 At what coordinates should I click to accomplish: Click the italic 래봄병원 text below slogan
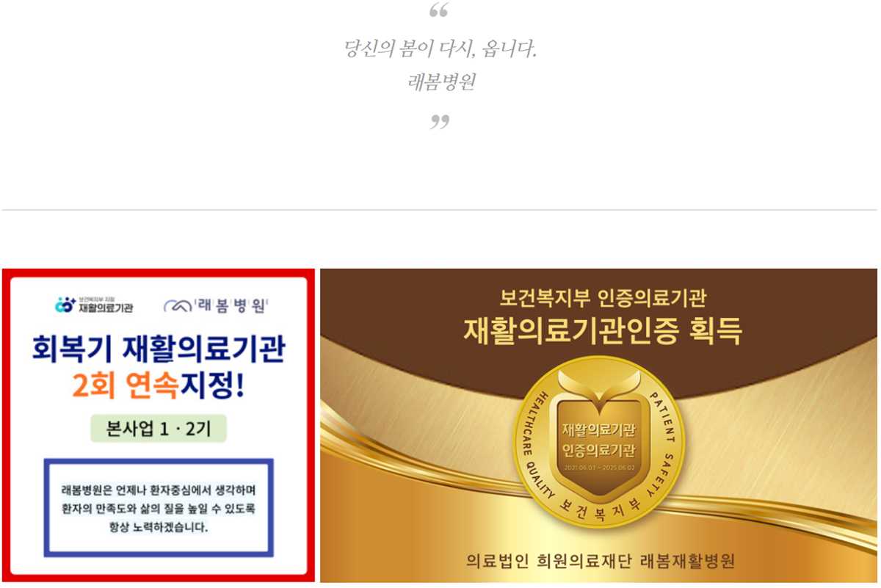pos(441,81)
